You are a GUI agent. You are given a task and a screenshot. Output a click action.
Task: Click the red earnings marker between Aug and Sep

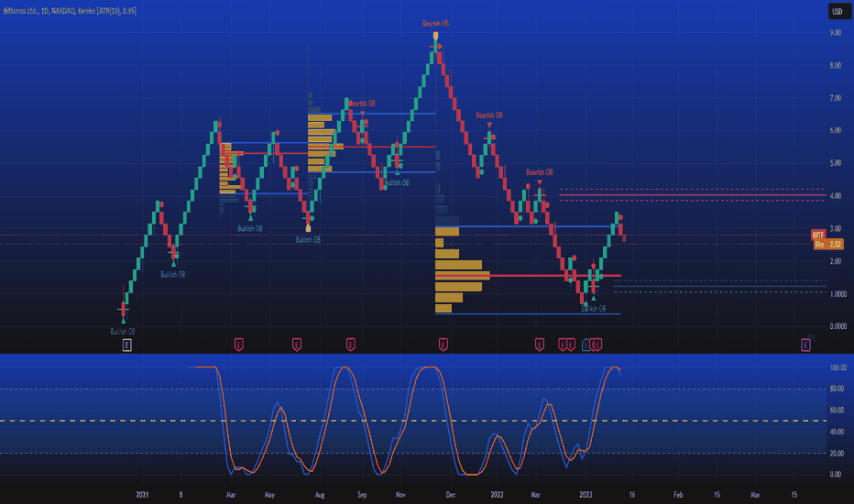point(351,345)
